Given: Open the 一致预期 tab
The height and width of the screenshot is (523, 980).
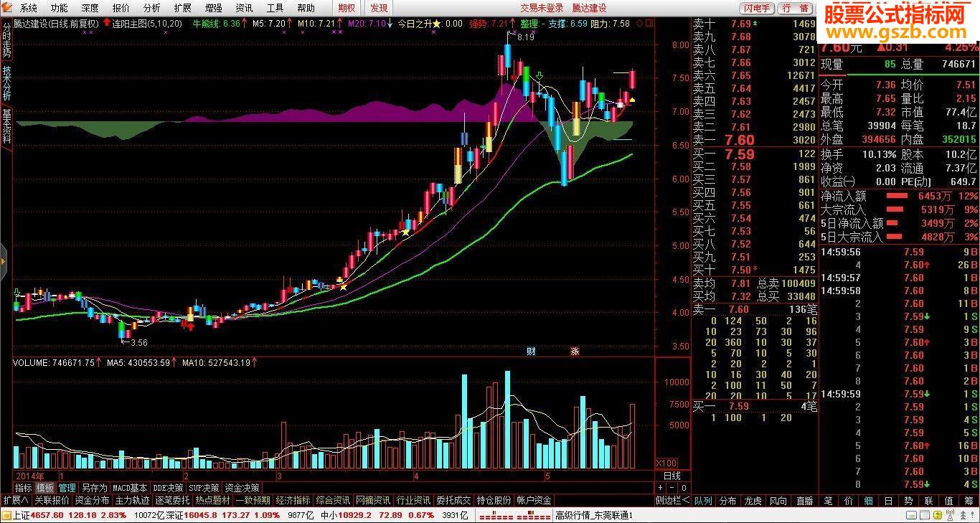Looking at the screenshot, I should (x=253, y=500).
